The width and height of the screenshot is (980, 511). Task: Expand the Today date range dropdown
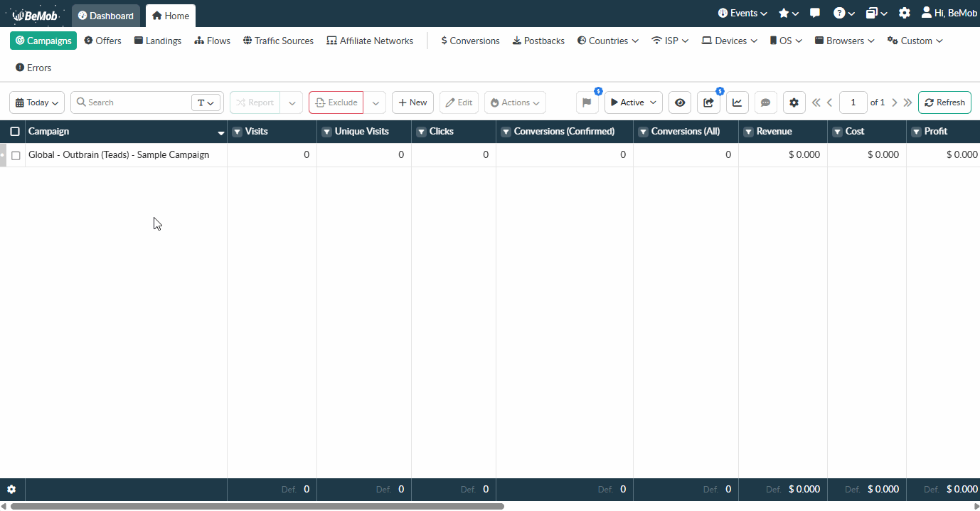point(37,102)
